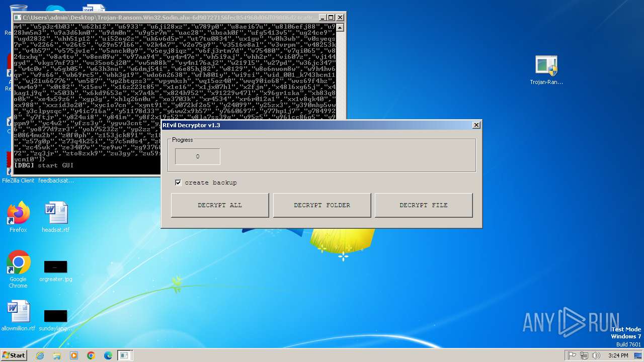Click the DECRYPT FOLDER button
This screenshot has width=644, height=362.
[x=322, y=205]
